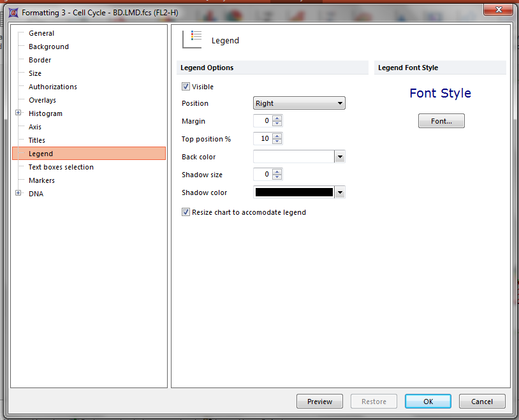Screen dimensions: 519x420
Task: Open the Shadow color dropdown arrow
Action: coord(339,192)
